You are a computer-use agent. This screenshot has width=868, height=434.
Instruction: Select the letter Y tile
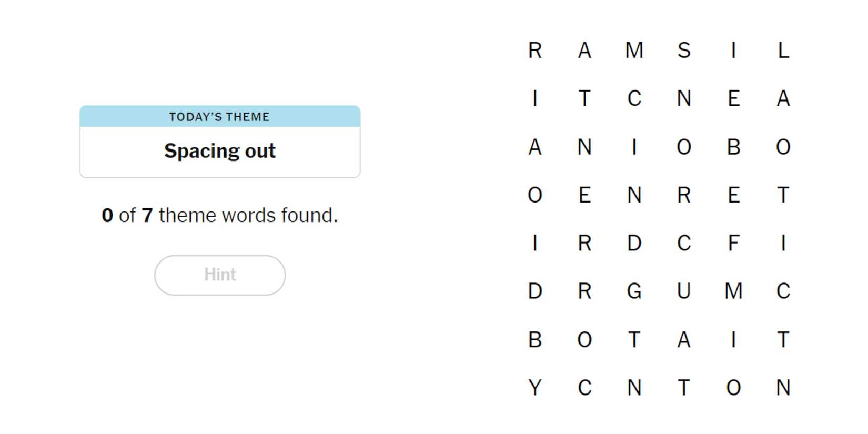tap(535, 388)
